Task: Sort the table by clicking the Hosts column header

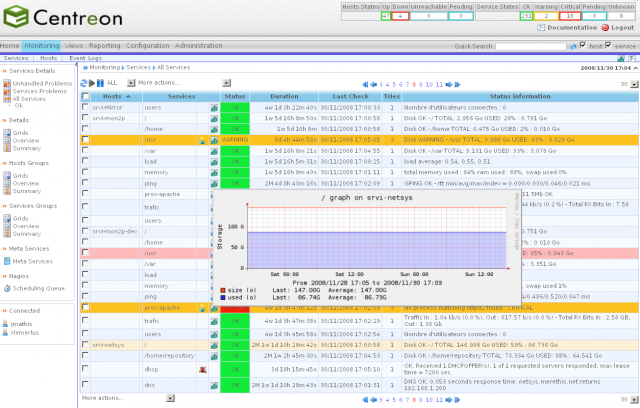Action: [x=112, y=96]
